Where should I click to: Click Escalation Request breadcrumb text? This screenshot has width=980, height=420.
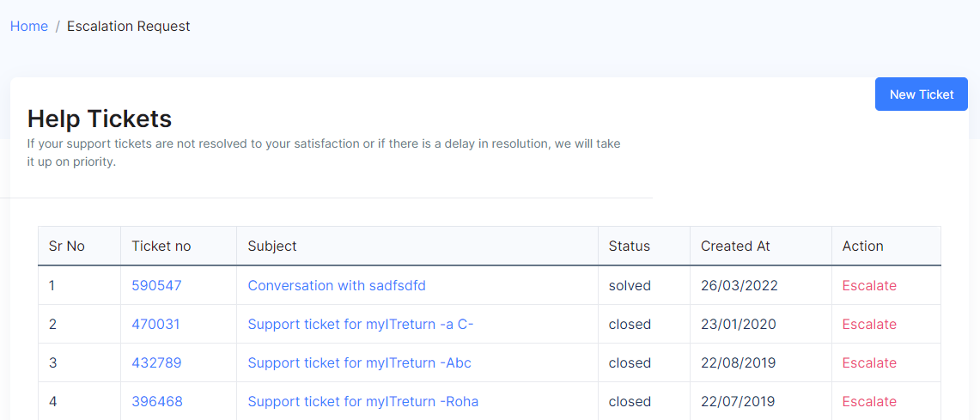tap(129, 27)
